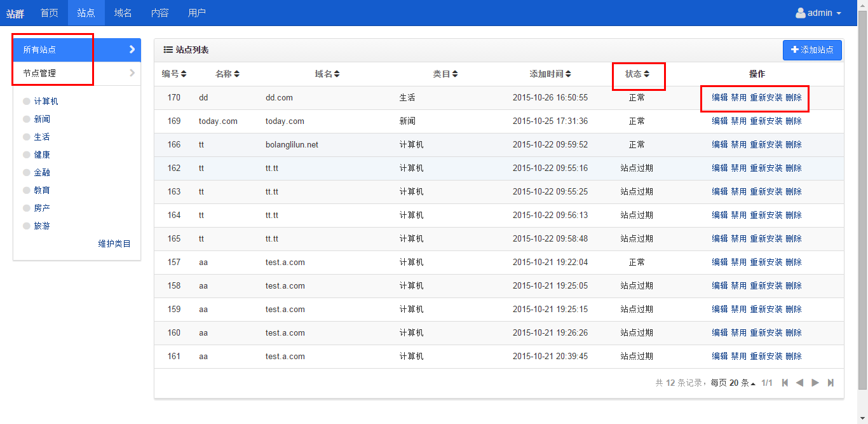The image size is (868, 424).
Task: Click the previous page arrow icon
Action: pos(800,383)
